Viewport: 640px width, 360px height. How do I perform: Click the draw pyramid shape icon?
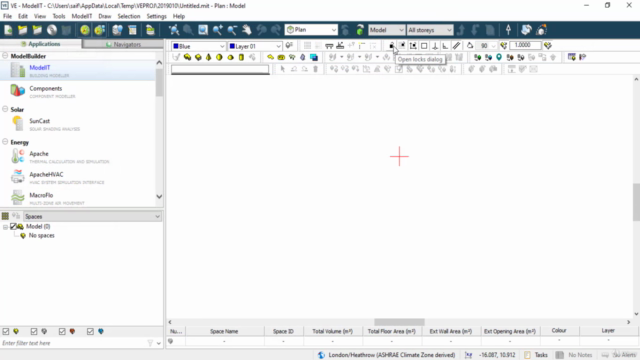coord(209,58)
